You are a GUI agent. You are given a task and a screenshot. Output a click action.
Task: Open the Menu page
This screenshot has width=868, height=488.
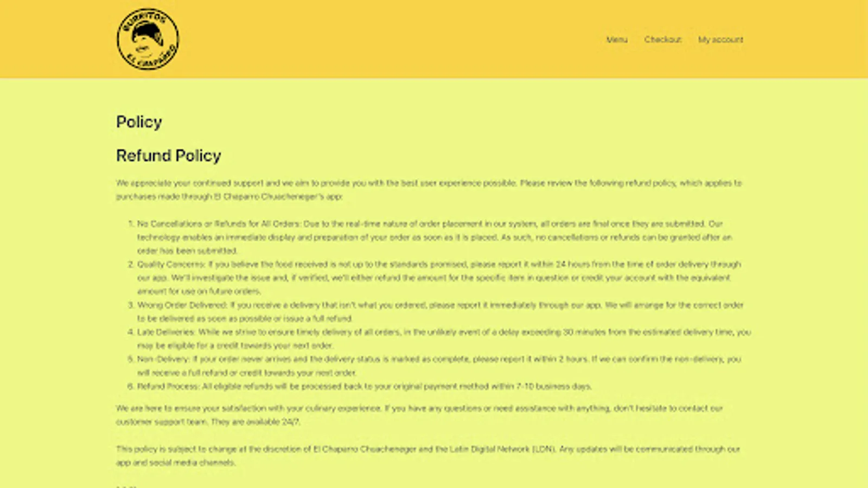(617, 40)
